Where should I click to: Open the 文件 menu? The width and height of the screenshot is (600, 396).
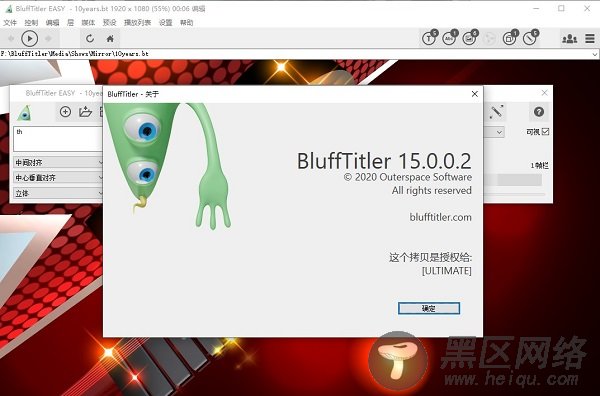(10, 23)
